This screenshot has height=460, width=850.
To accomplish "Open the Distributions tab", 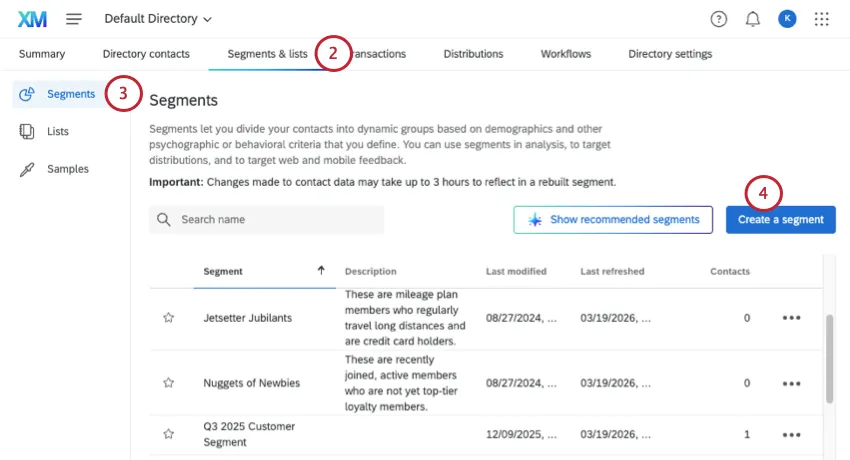I will tap(473, 54).
